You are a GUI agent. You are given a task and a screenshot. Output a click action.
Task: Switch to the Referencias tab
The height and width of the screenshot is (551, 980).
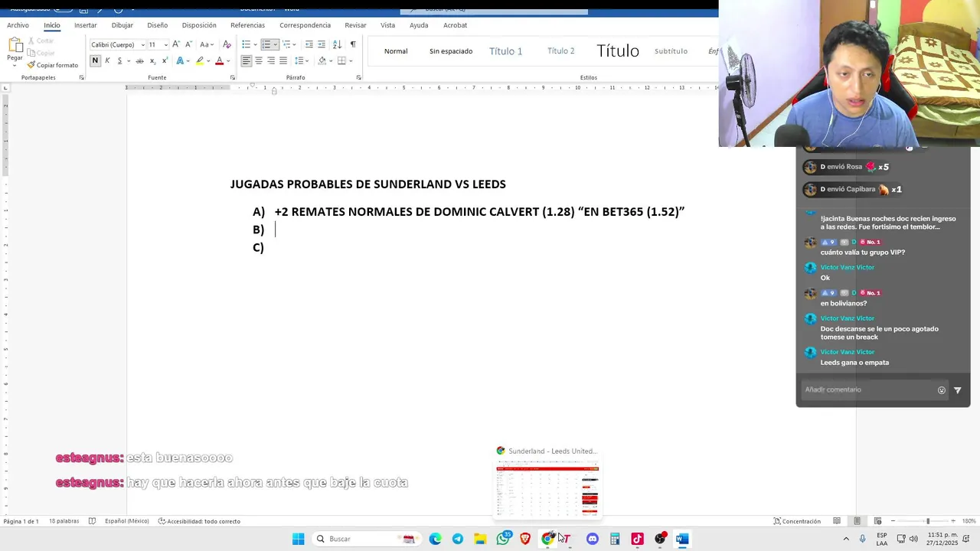pyautogui.click(x=247, y=25)
